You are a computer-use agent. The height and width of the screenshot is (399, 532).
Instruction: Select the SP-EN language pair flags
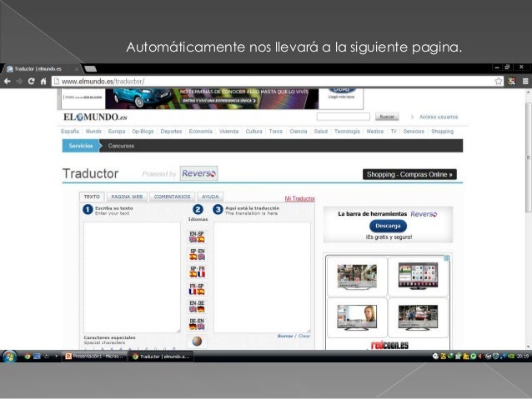pos(197,254)
